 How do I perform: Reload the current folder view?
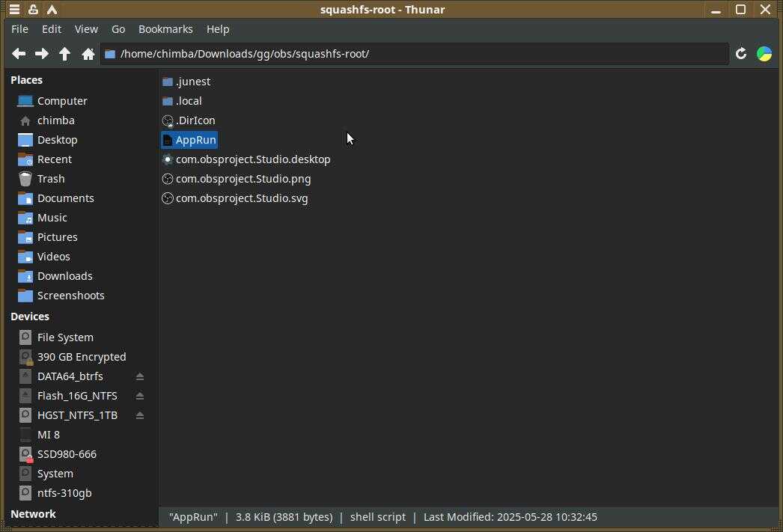click(x=741, y=53)
